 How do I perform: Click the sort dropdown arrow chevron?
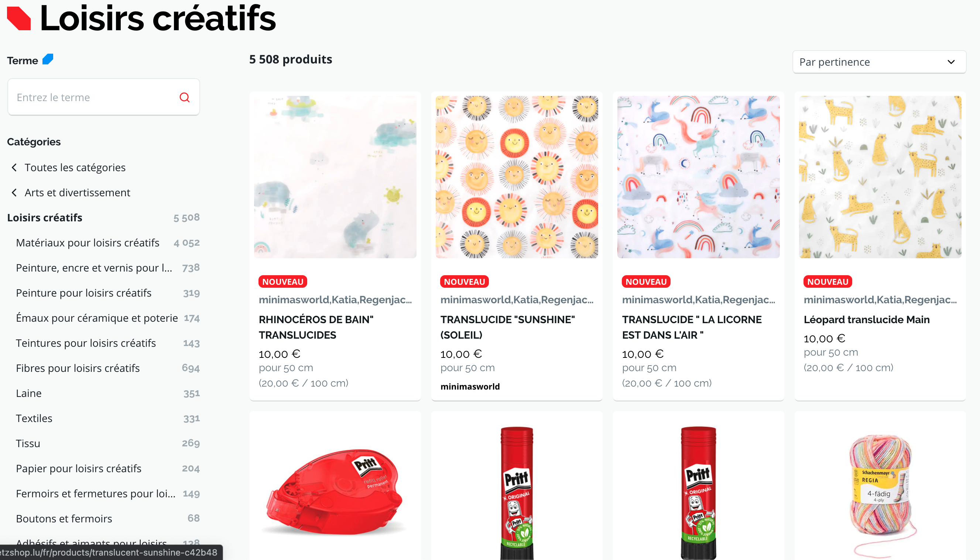[x=951, y=62]
